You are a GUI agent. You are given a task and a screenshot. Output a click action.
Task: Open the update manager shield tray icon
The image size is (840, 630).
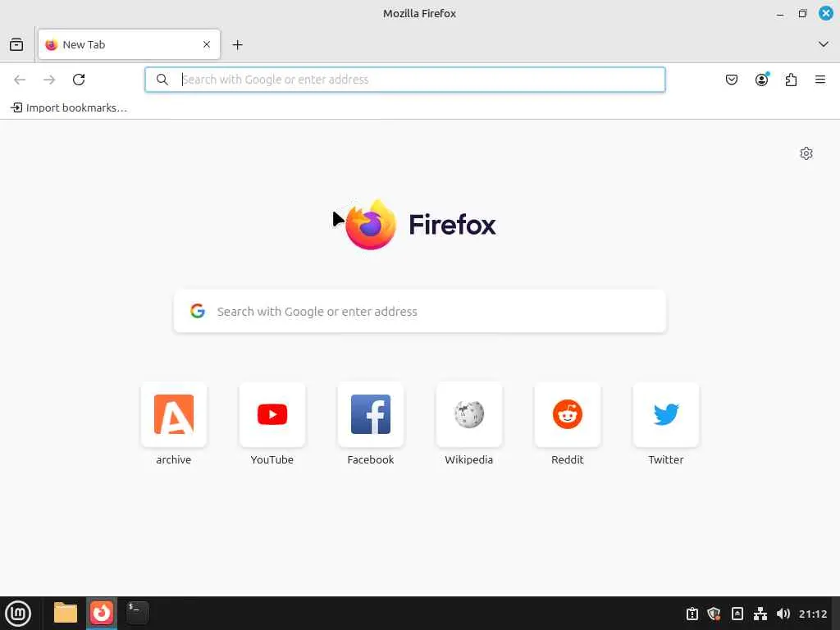[714, 614]
